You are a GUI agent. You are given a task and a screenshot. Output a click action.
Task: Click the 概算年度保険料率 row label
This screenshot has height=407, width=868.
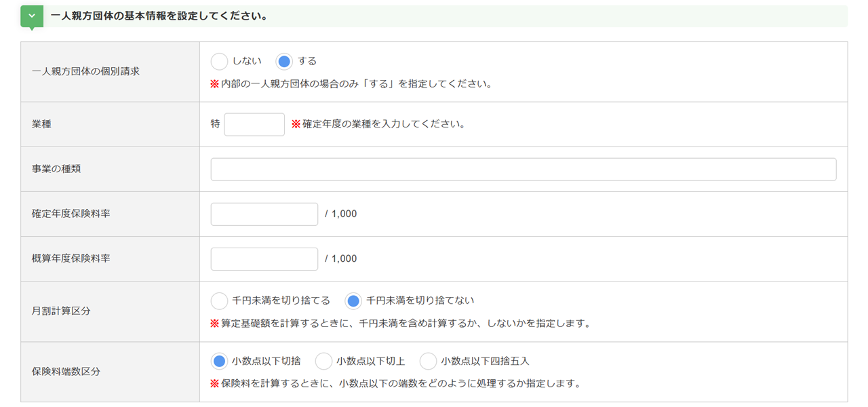(71, 258)
